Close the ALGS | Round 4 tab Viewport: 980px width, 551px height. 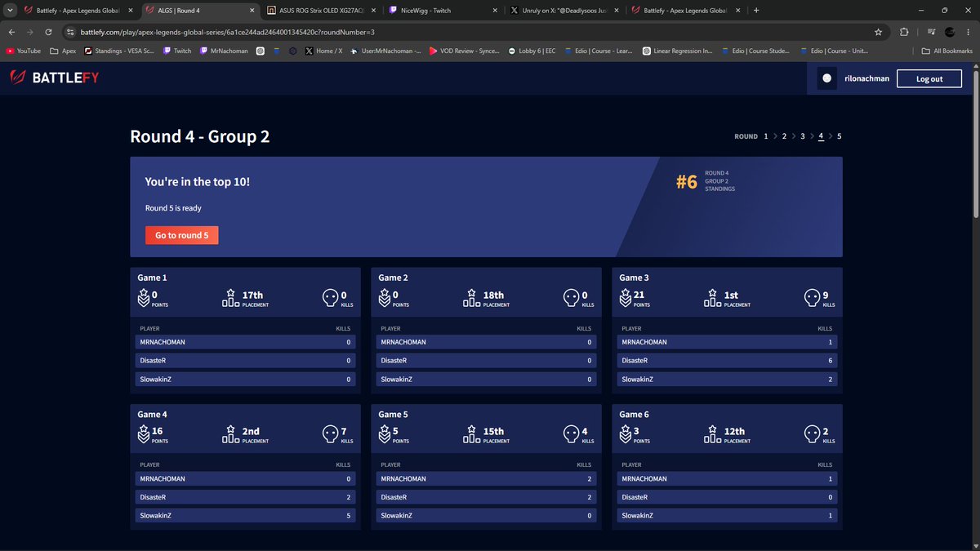click(x=251, y=11)
